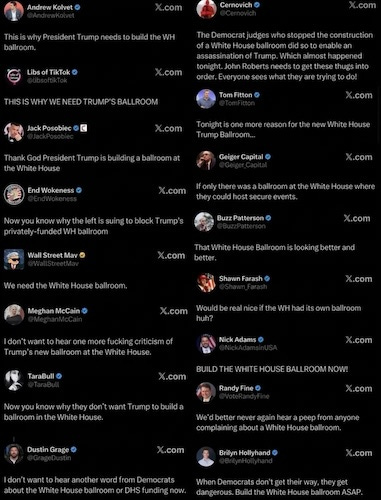Click Meghan McCain's verified badge

(x=85, y=311)
